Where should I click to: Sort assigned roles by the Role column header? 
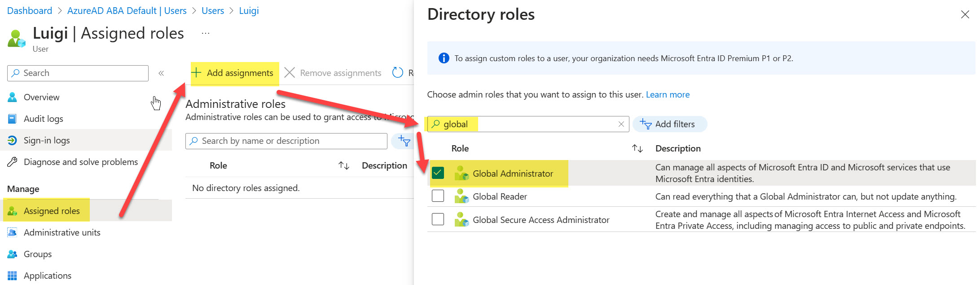pos(218,165)
